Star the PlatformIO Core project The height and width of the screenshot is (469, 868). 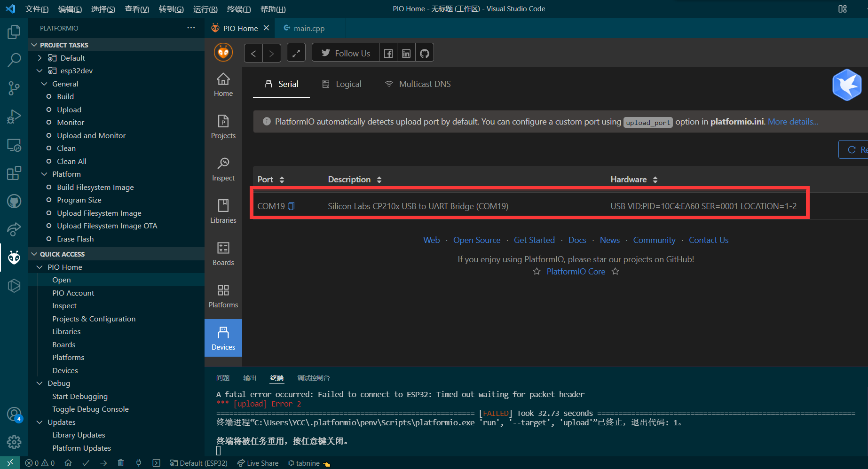coord(537,271)
